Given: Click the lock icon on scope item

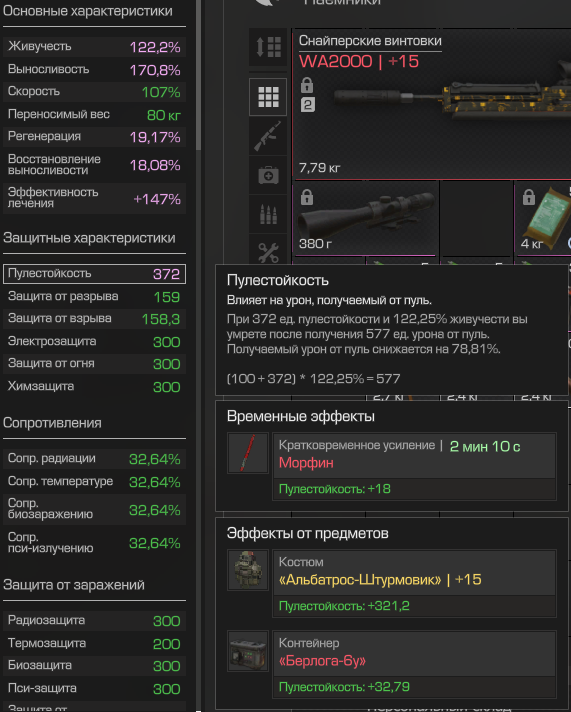Looking at the screenshot, I should coord(307,197).
